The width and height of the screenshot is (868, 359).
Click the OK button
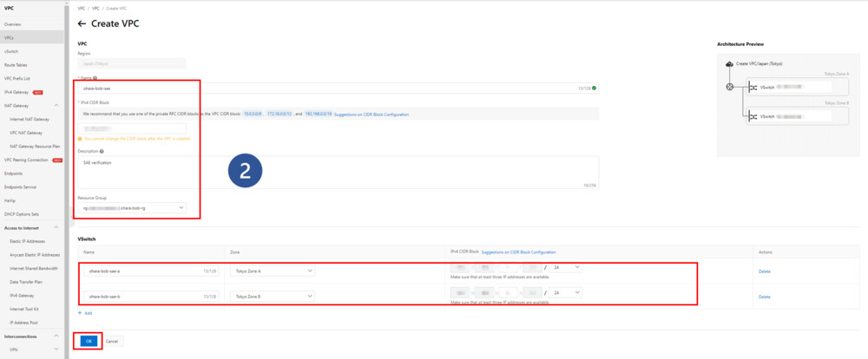[x=89, y=342]
